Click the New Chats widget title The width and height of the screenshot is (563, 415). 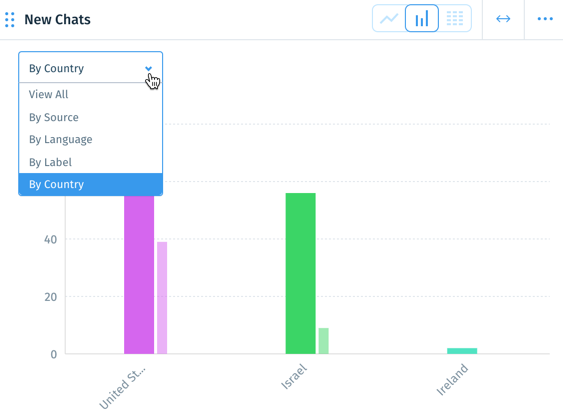57,19
